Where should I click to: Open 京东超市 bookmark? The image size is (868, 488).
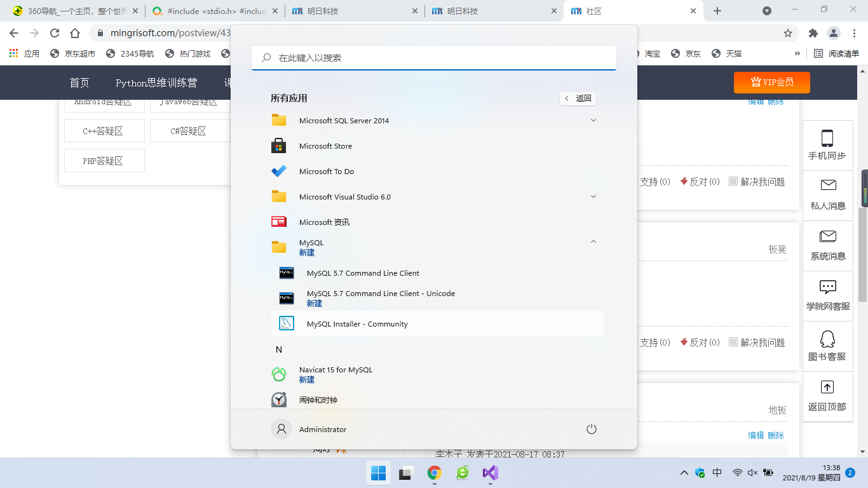(72, 53)
